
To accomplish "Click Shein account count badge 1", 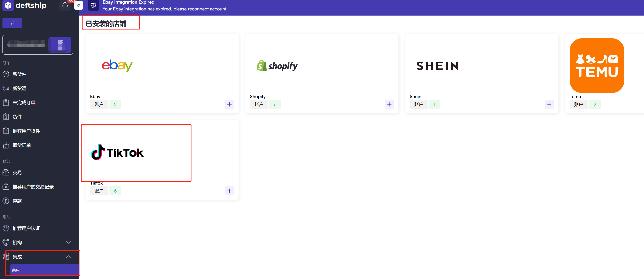I will [434, 104].
